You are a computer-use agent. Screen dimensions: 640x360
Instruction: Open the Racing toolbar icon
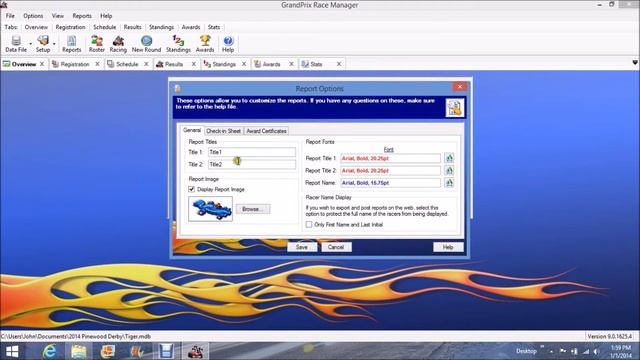point(118,44)
